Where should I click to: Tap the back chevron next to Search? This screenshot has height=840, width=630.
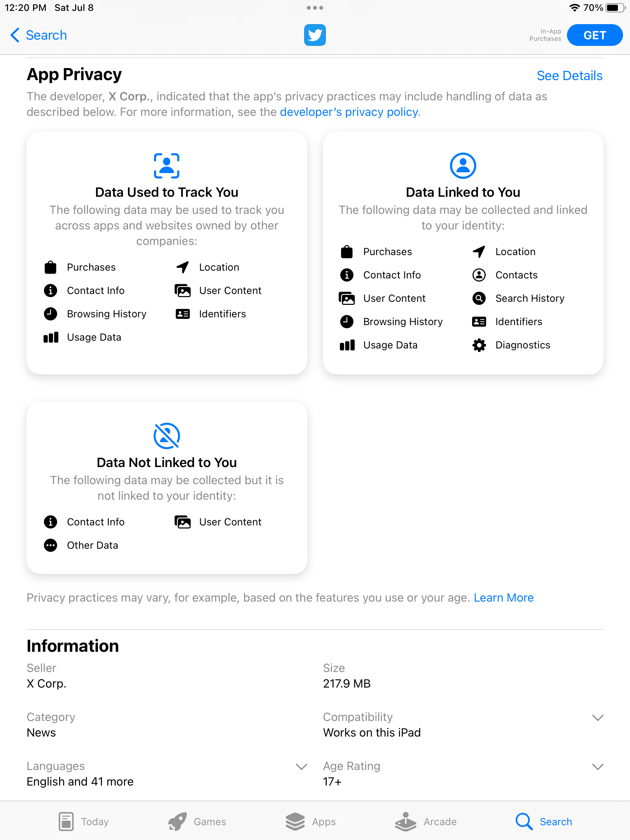tap(15, 35)
